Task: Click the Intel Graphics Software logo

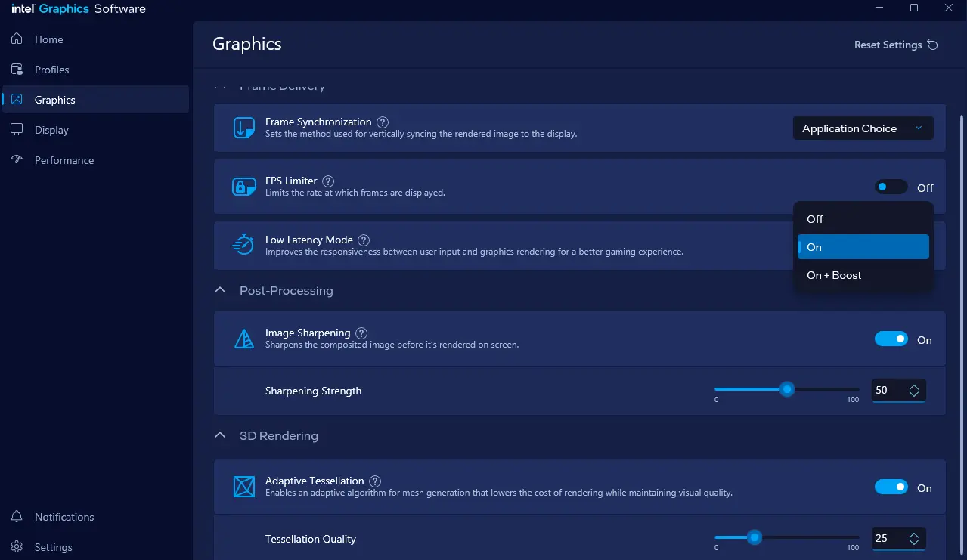Action: pos(79,9)
